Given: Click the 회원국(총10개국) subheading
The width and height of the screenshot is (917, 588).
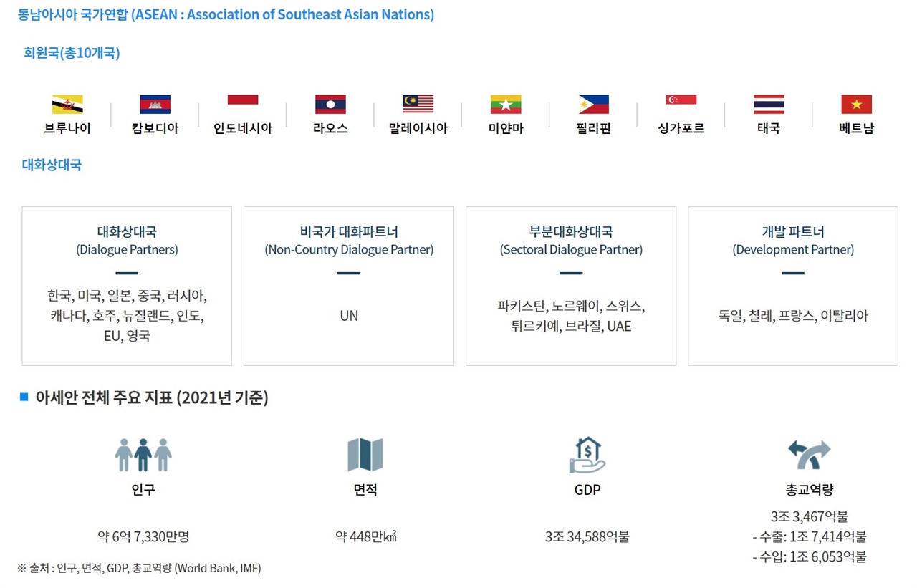Looking at the screenshot, I should (x=72, y=53).
